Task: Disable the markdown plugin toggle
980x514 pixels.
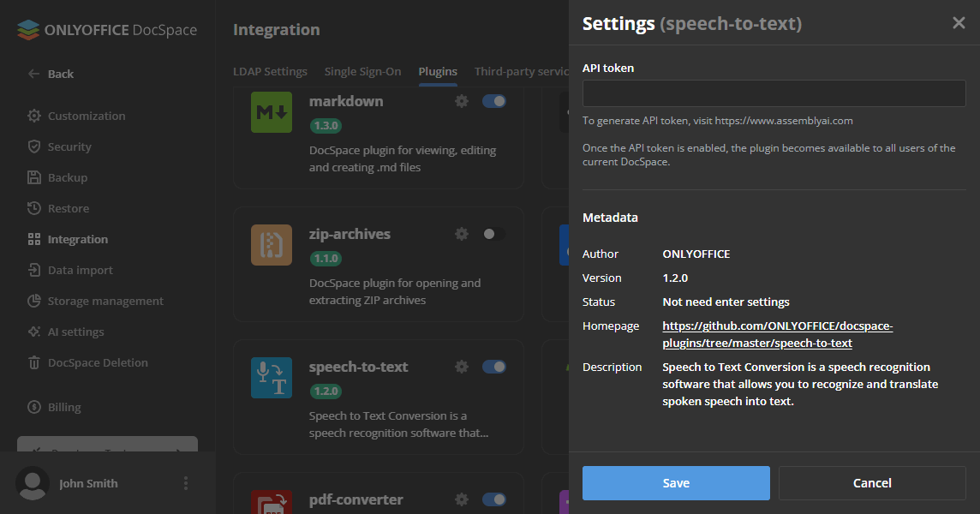Action: tap(493, 101)
